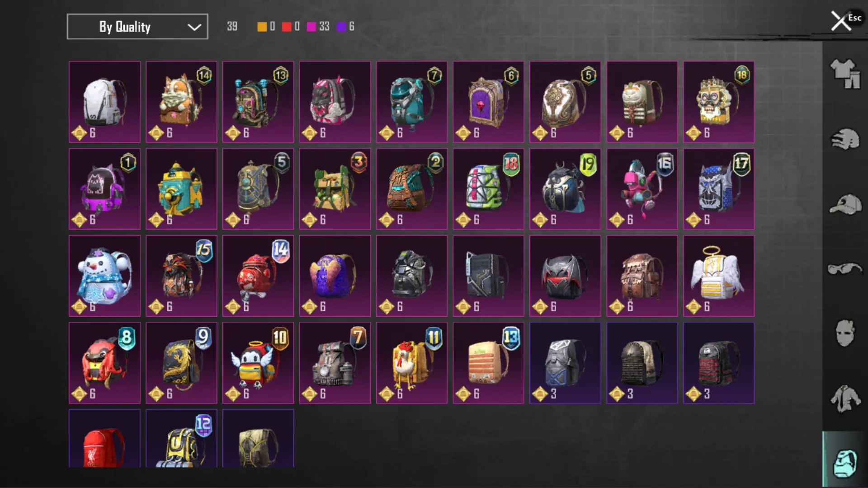Close the inventory with the X
868x488 pixels.
[x=840, y=21]
